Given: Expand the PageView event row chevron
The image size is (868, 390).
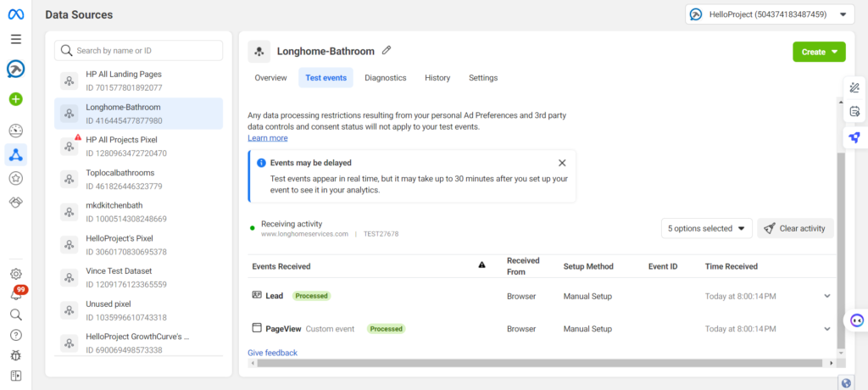Looking at the screenshot, I should click(827, 328).
